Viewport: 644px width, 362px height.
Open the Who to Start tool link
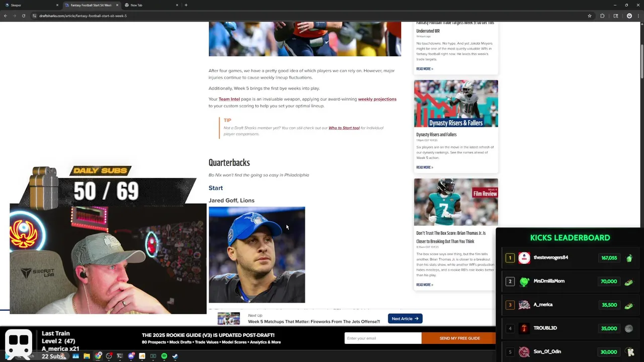click(x=344, y=128)
